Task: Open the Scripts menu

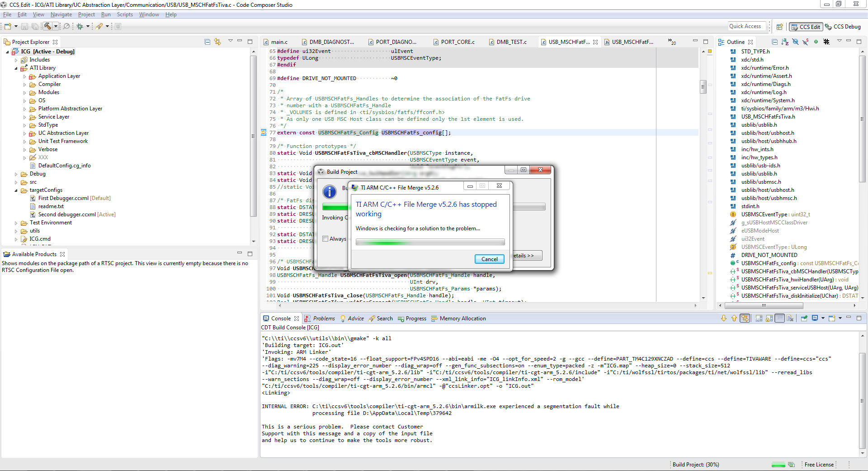Action: pos(125,14)
